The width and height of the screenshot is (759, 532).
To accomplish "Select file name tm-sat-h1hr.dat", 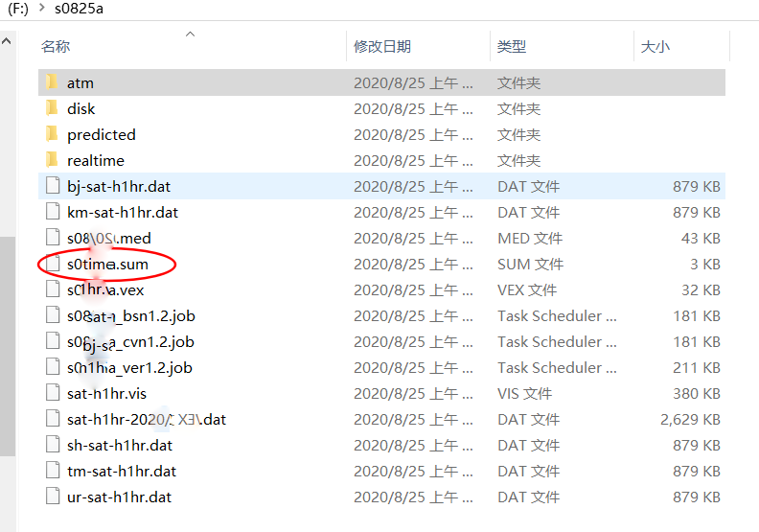I will pos(122,472).
